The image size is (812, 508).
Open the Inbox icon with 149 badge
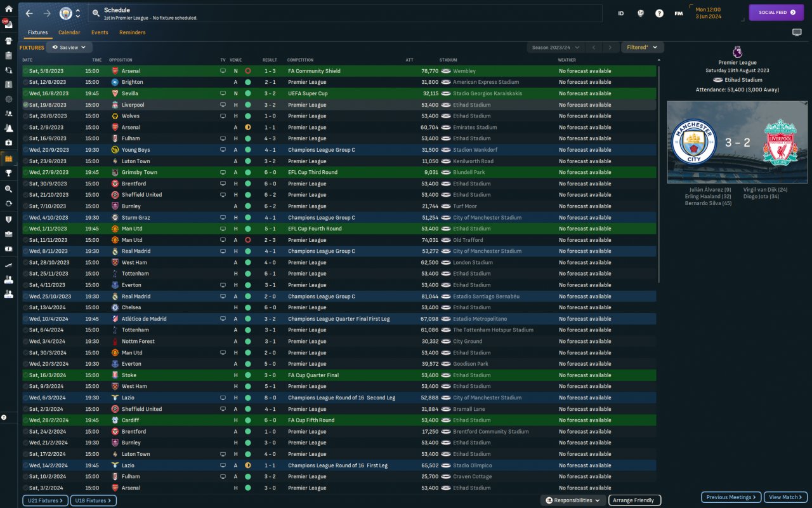(x=9, y=24)
